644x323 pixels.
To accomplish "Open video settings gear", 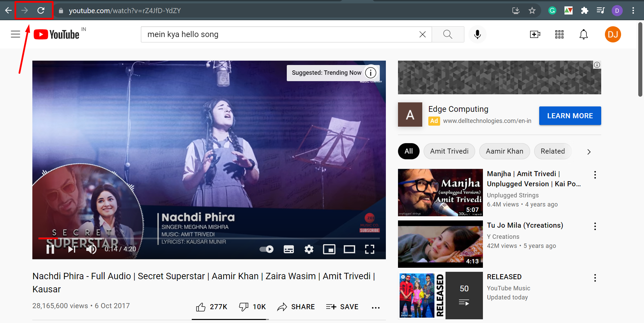I will (309, 249).
